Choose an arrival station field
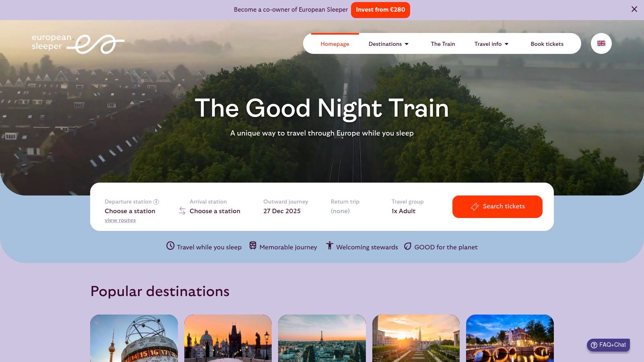Screen dimensions: 644x362 [x=215, y=206]
